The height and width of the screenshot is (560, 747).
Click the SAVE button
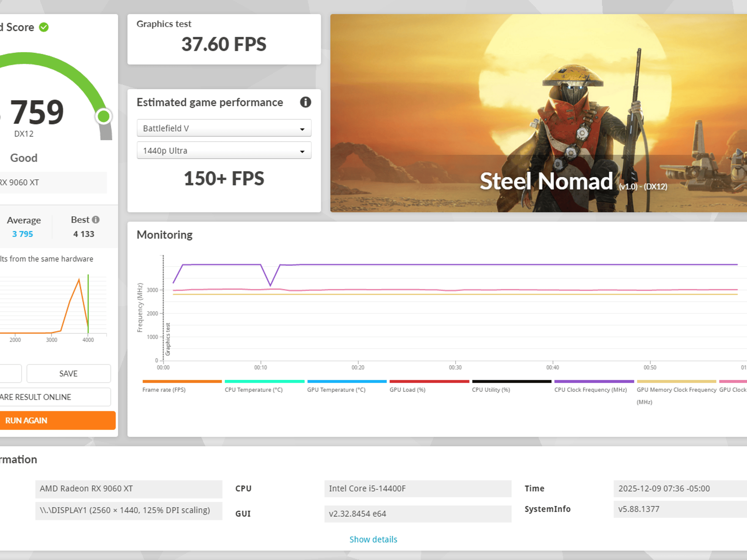pyautogui.click(x=69, y=373)
